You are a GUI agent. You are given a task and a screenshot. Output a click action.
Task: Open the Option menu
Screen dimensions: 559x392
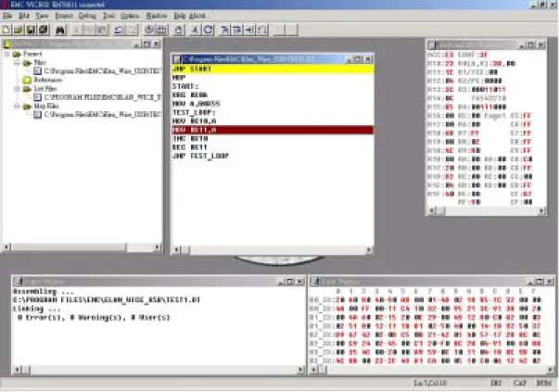(130, 16)
